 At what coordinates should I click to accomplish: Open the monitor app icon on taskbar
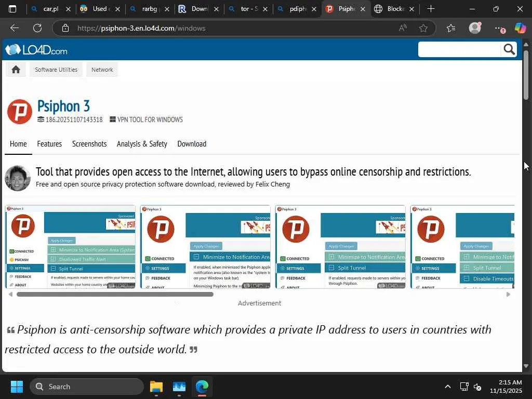point(179,387)
